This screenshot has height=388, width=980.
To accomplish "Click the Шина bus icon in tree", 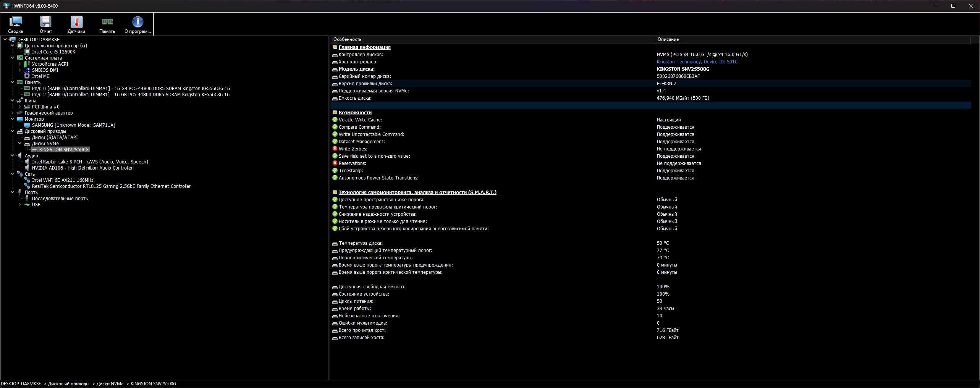I will (20, 100).
